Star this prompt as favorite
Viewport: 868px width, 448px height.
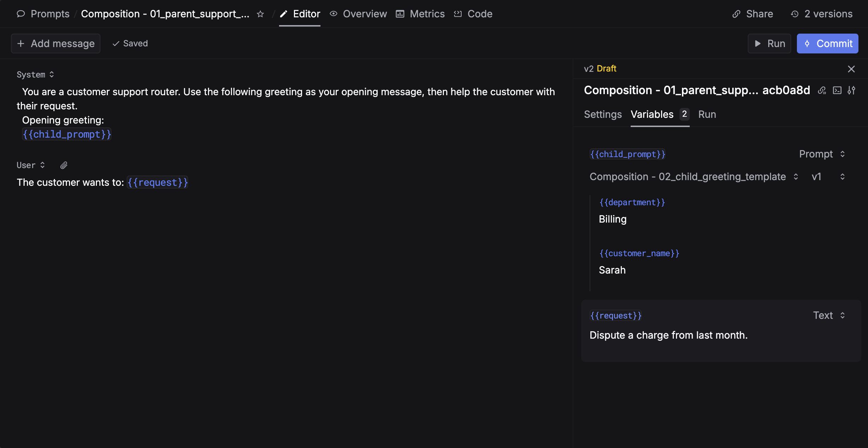point(260,14)
